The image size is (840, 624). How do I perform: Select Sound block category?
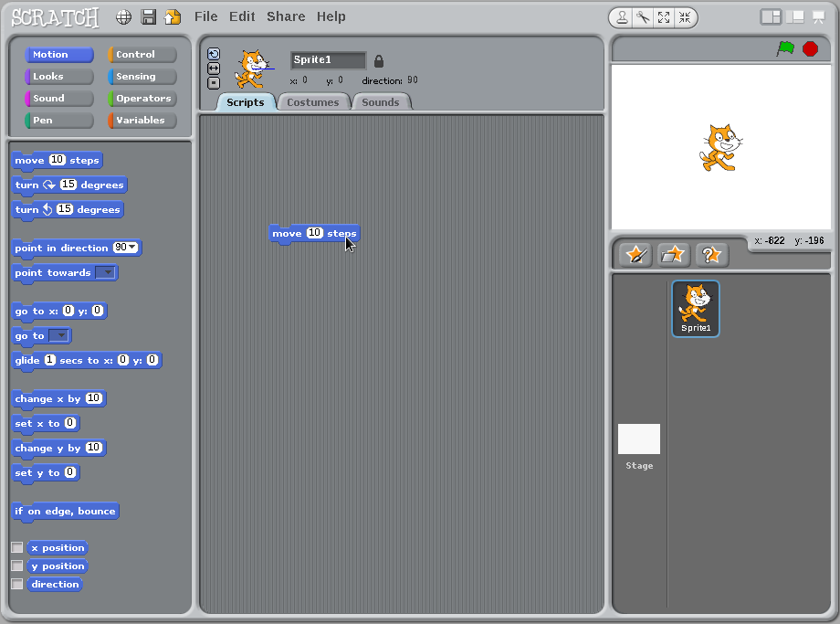click(x=59, y=98)
